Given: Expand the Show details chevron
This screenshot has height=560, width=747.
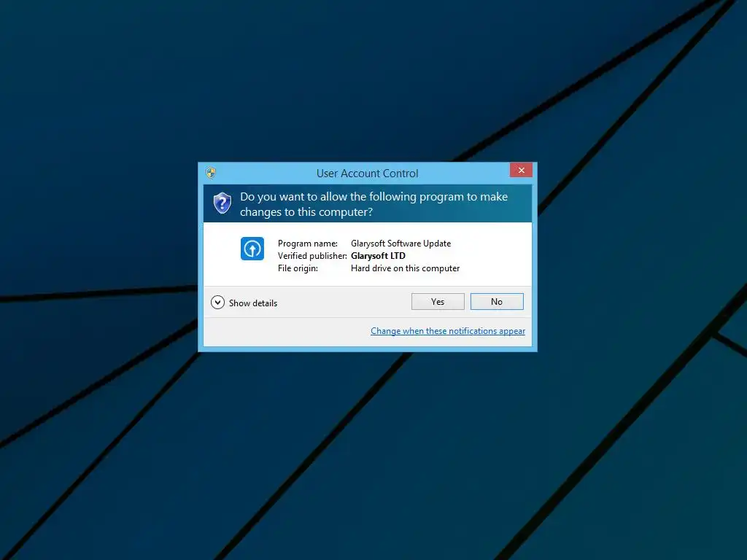Looking at the screenshot, I should click(217, 303).
